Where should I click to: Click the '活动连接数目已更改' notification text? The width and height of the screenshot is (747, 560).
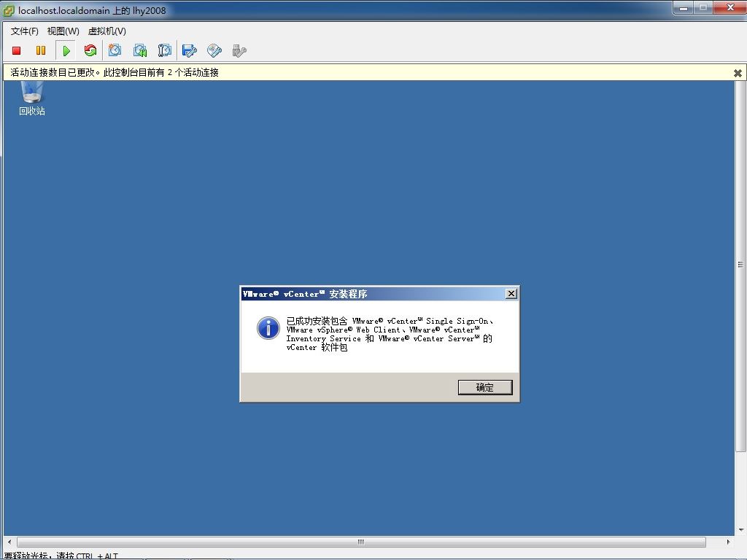(115, 72)
